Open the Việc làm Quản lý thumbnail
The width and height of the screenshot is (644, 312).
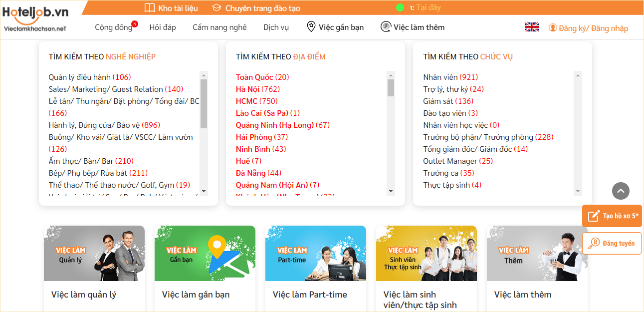coord(94,254)
